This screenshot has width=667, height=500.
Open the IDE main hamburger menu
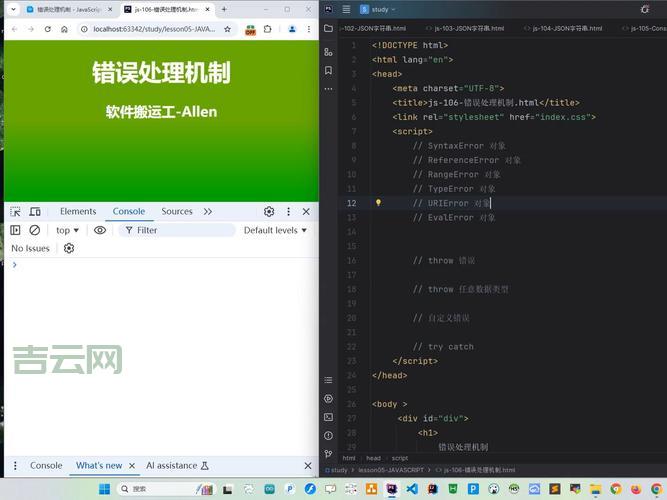[346, 9]
